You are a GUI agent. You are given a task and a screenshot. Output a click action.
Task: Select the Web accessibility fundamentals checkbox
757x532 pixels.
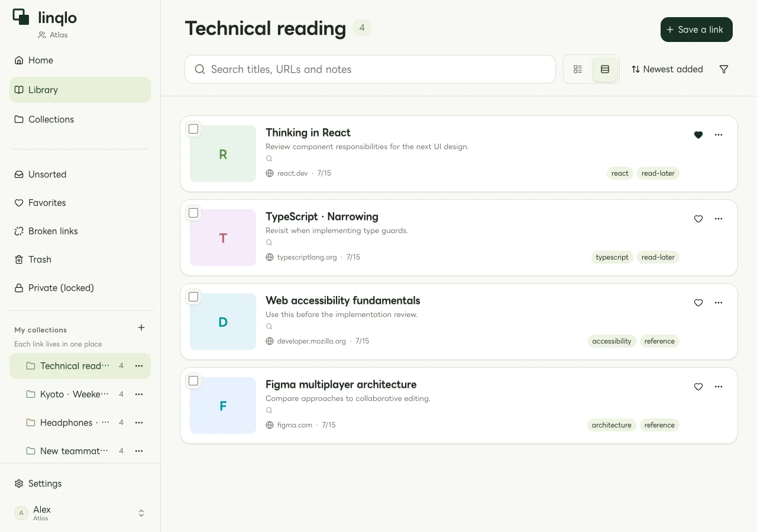pyautogui.click(x=193, y=297)
